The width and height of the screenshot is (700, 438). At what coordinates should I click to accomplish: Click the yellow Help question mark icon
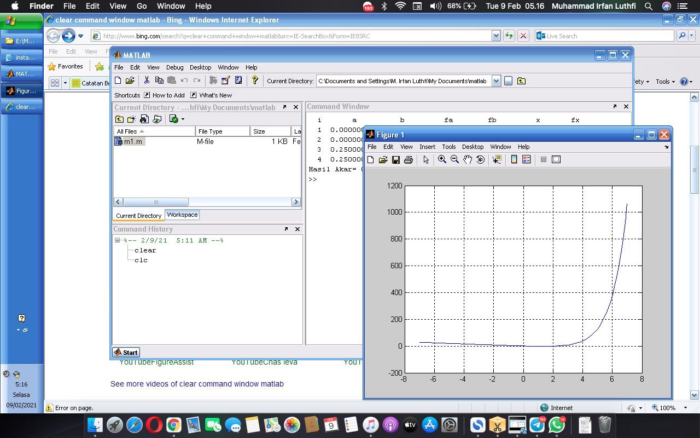255,81
